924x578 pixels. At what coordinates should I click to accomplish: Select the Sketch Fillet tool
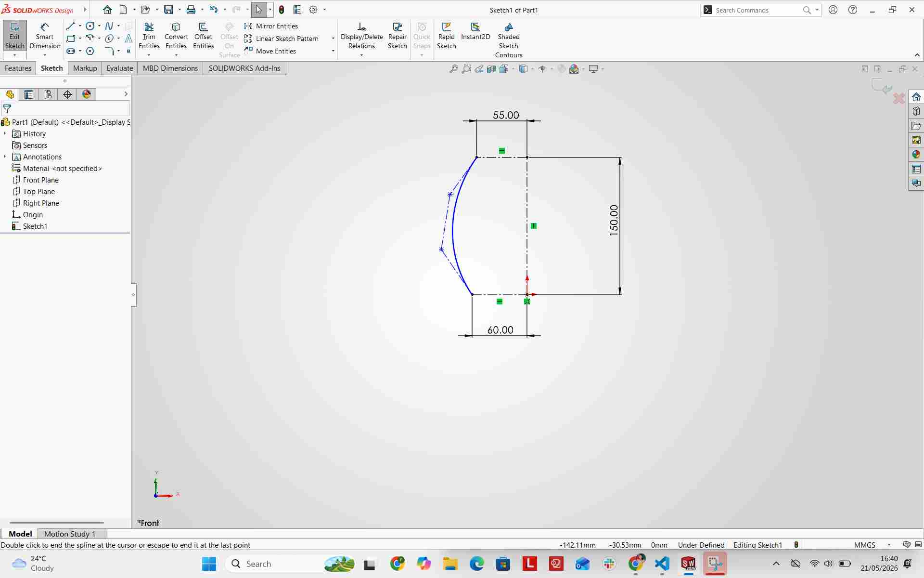(x=109, y=51)
